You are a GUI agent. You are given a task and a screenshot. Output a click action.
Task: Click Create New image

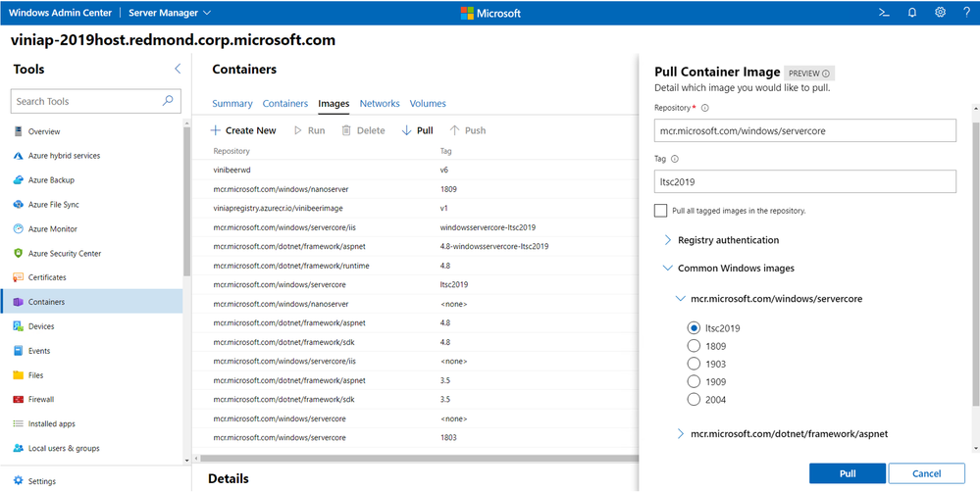pos(243,130)
